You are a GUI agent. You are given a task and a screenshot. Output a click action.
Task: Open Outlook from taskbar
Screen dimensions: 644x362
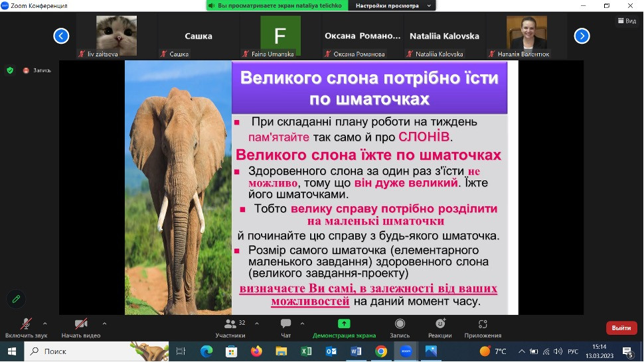(x=331, y=351)
